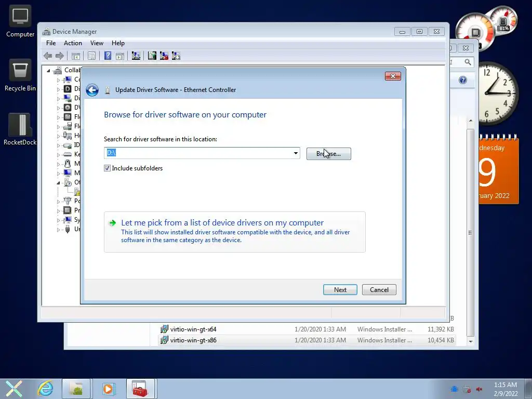Click the Recycle Bin desktop icon
The width and height of the screenshot is (532, 399).
(x=20, y=75)
